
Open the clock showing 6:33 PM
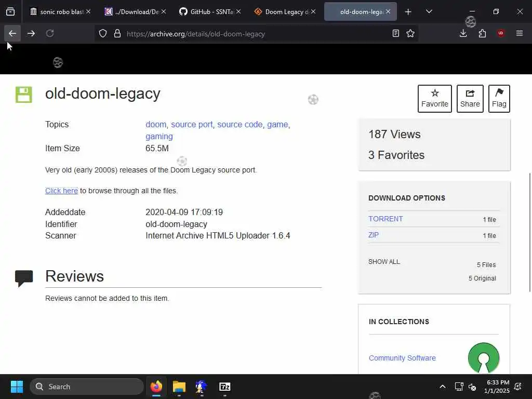point(497,387)
